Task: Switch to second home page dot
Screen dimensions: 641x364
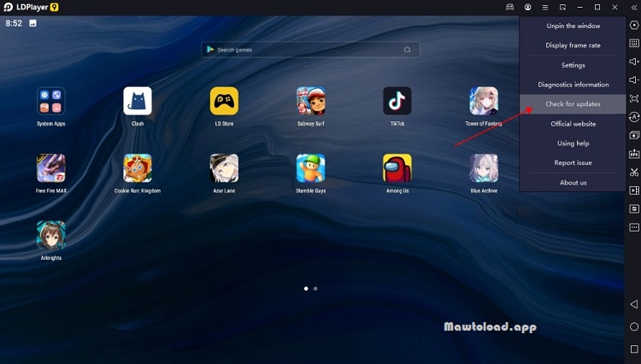Action: point(315,289)
